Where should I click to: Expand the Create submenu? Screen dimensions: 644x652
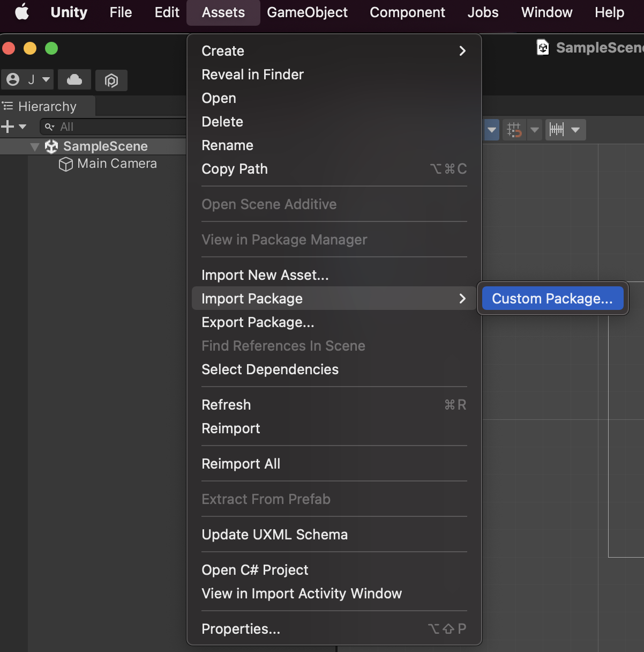point(334,51)
